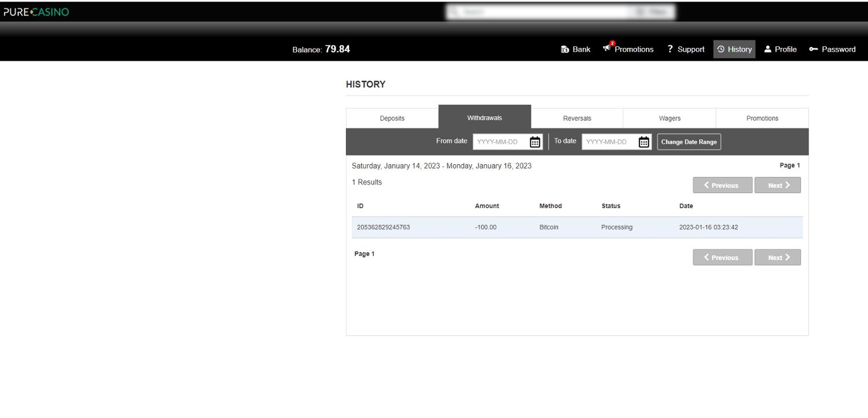Viewport: 868px width, 418px height.
Task: Click the History navigation item
Action: coord(734,49)
